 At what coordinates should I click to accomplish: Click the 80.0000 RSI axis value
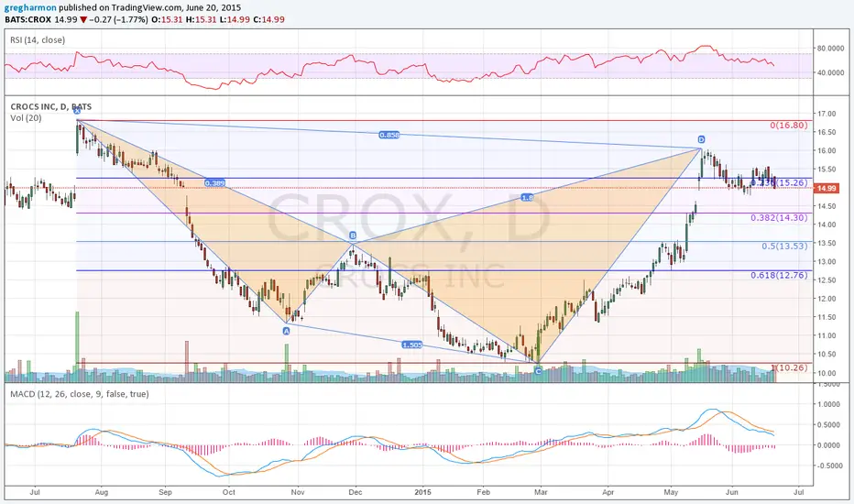pos(830,48)
